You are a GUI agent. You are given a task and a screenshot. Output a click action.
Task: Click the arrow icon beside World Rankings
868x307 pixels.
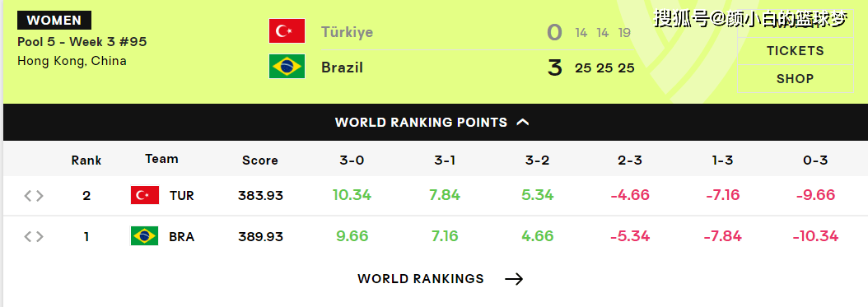pos(514,279)
